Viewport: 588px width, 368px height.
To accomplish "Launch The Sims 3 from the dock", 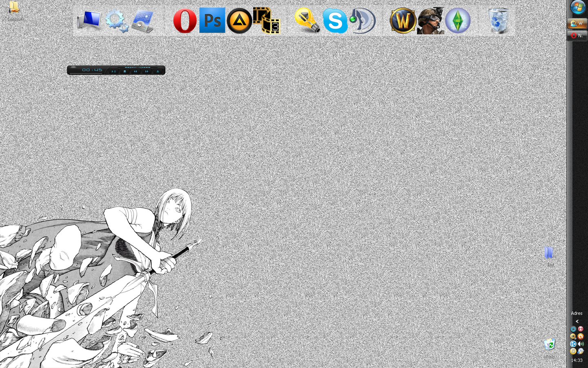I will [458, 20].
